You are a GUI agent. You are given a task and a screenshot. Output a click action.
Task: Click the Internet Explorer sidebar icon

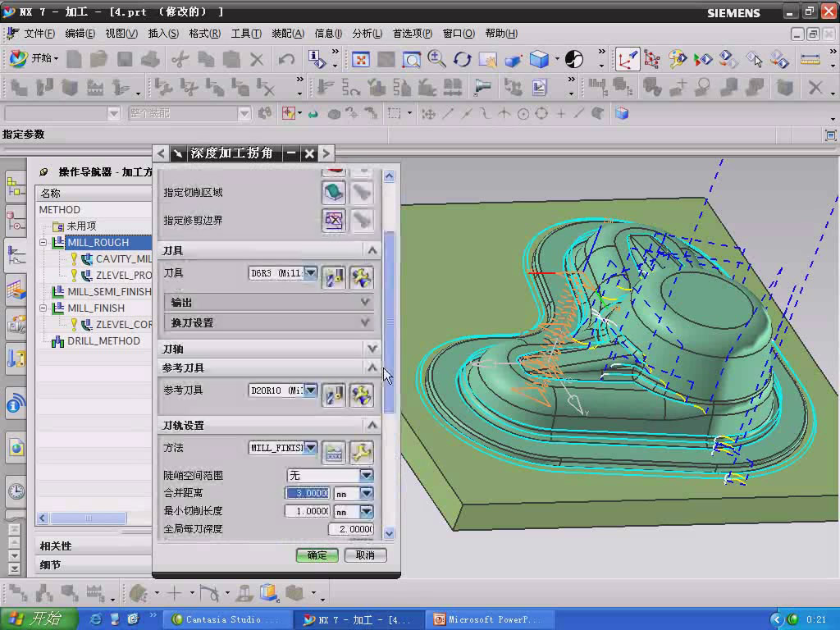[16, 447]
